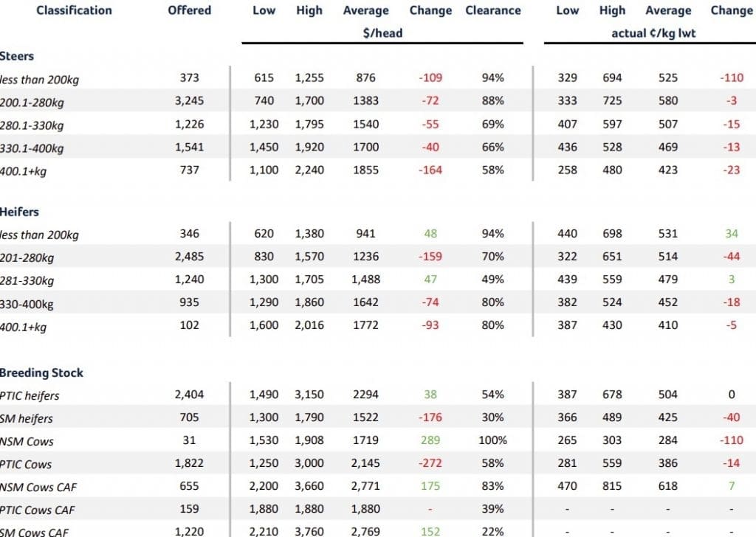Viewport: 756px width, 537px height.
Task: Click the 49% clearance value
Action: tap(492, 280)
